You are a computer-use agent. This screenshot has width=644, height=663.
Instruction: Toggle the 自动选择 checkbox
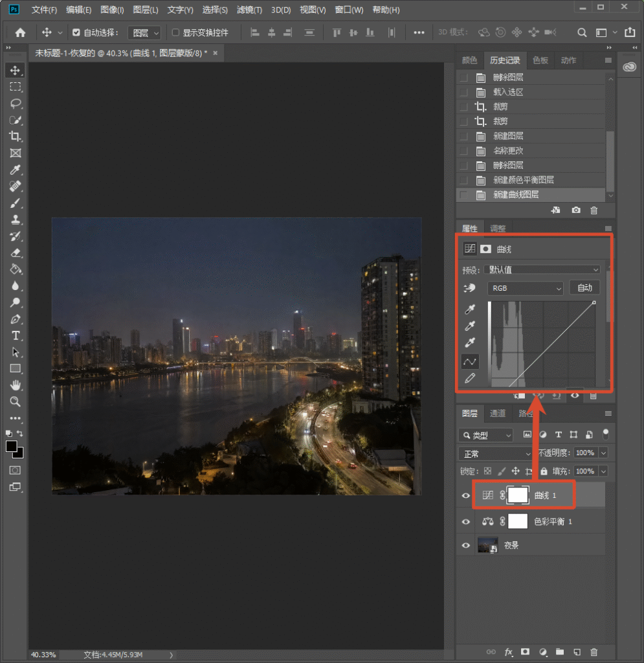pyautogui.click(x=76, y=32)
